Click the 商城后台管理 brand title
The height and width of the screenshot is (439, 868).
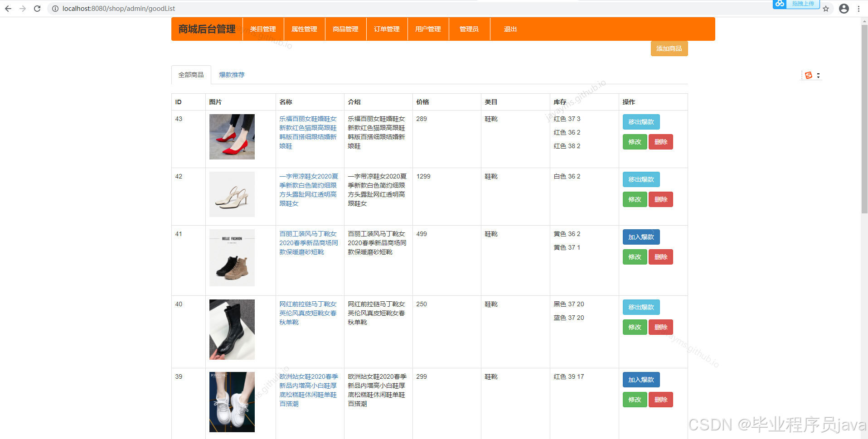pos(207,29)
